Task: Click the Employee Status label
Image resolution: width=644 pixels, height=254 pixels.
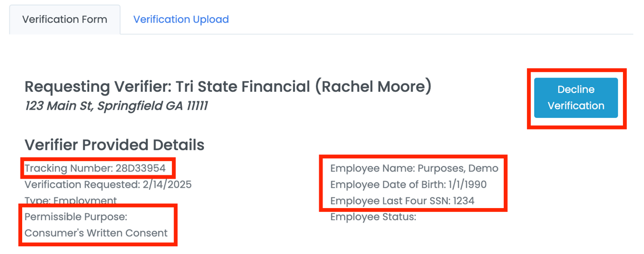Action: [373, 217]
